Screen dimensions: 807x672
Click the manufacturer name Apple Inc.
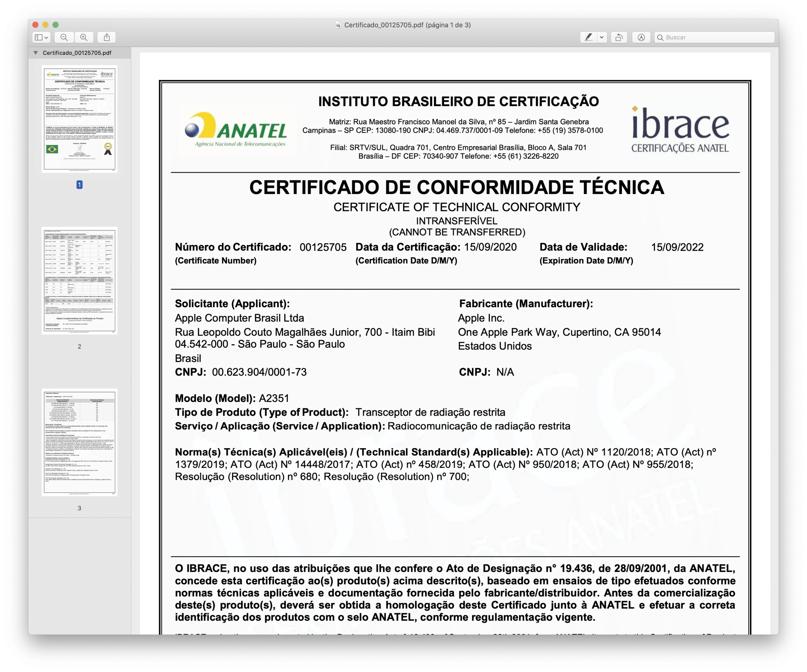tap(481, 318)
